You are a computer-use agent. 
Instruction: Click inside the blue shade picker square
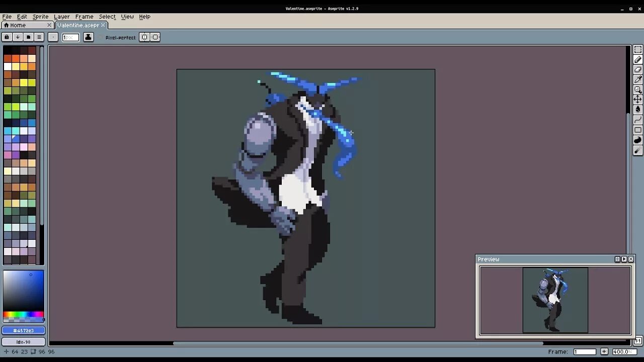[x=23, y=291]
